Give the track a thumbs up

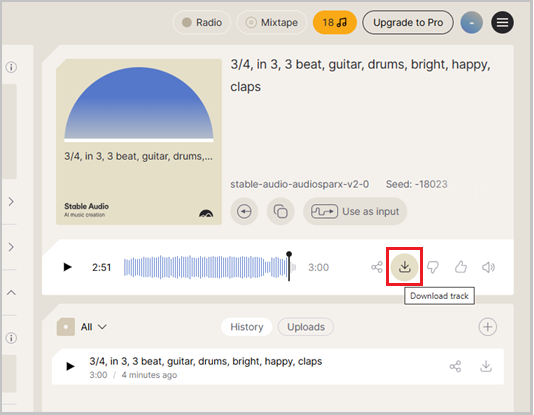[460, 267]
